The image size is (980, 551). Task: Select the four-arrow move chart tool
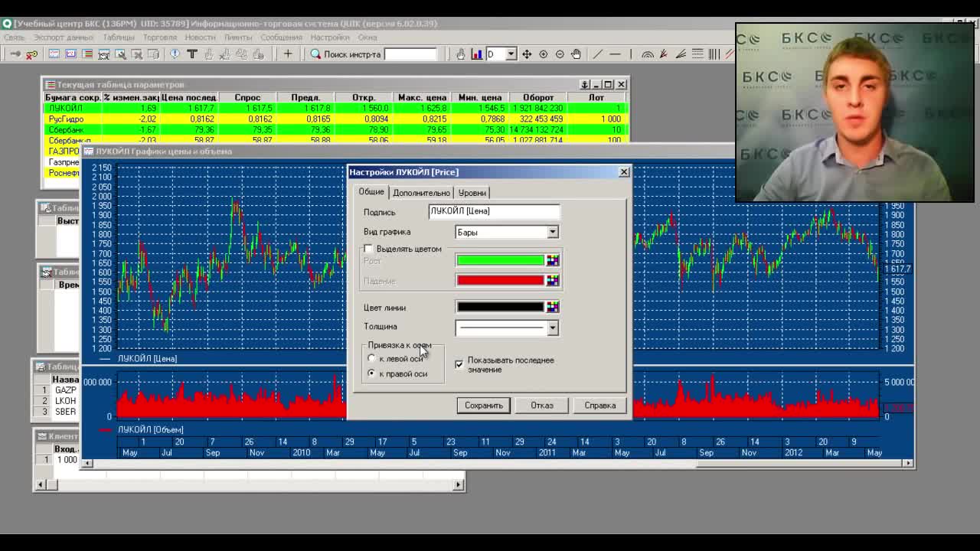click(x=527, y=54)
